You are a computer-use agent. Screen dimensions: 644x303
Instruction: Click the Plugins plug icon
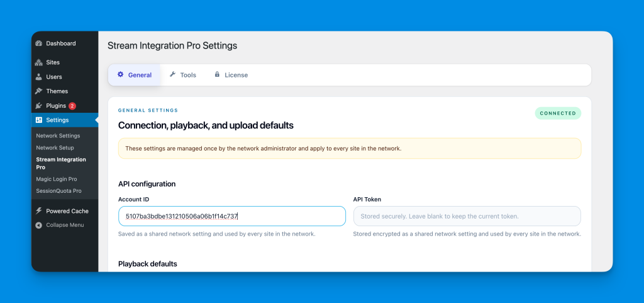pos(39,106)
